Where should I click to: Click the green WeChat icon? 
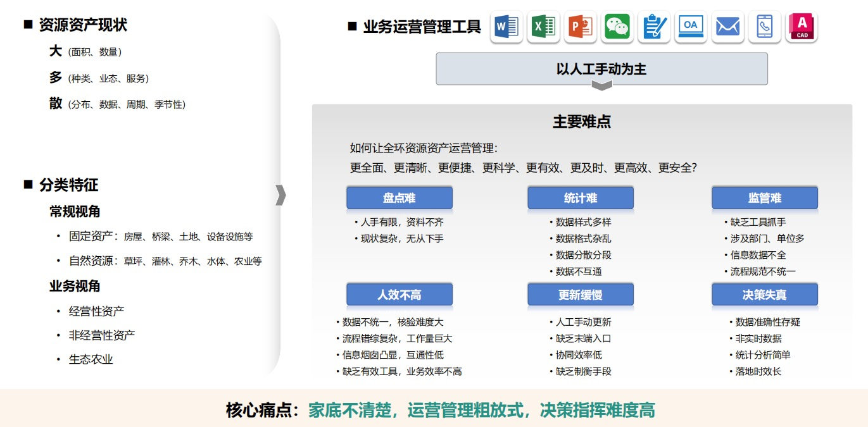tap(617, 27)
